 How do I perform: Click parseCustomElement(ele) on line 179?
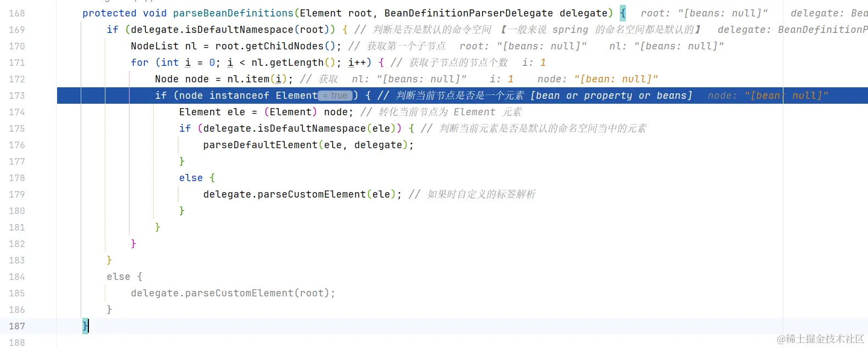(x=326, y=194)
